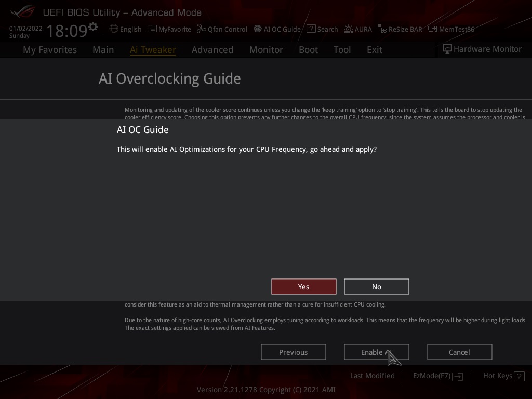The width and height of the screenshot is (532, 399).
Task: Select the Advanced tab
Action: coord(212,50)
